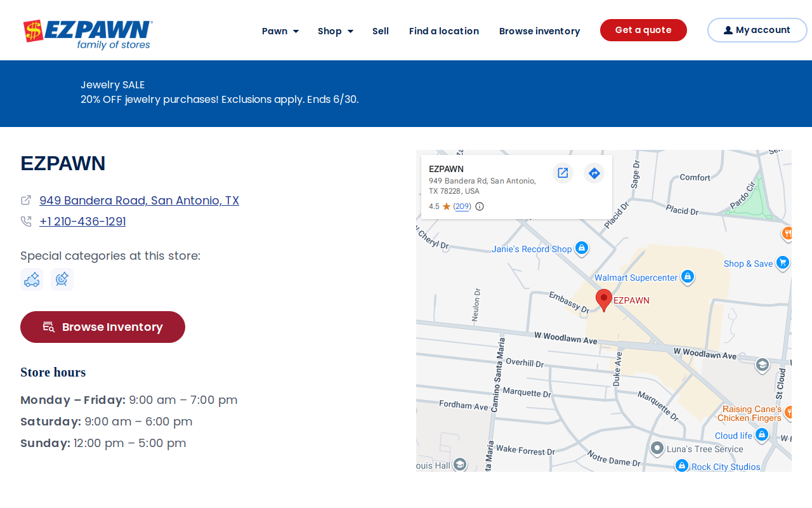Click the red EZPAWN map pin
The height and width of the screenshot is (508, 812).
click(x=604, y=300)
